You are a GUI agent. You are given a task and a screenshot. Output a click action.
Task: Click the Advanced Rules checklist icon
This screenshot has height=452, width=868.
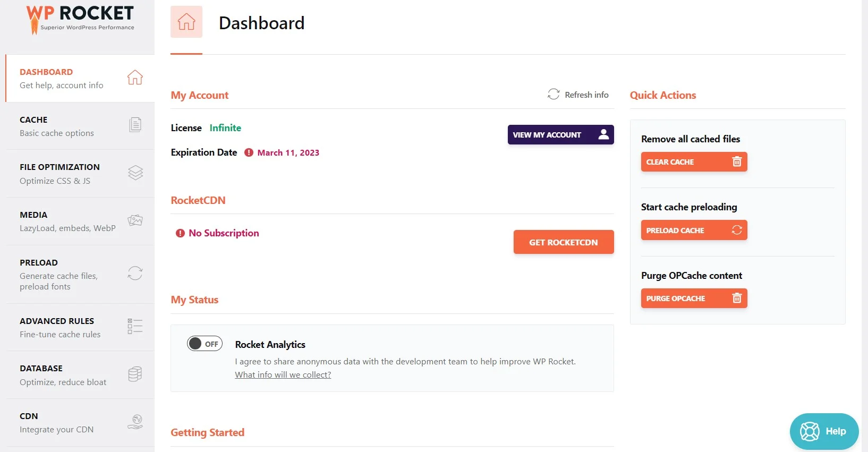click(135, 326)
